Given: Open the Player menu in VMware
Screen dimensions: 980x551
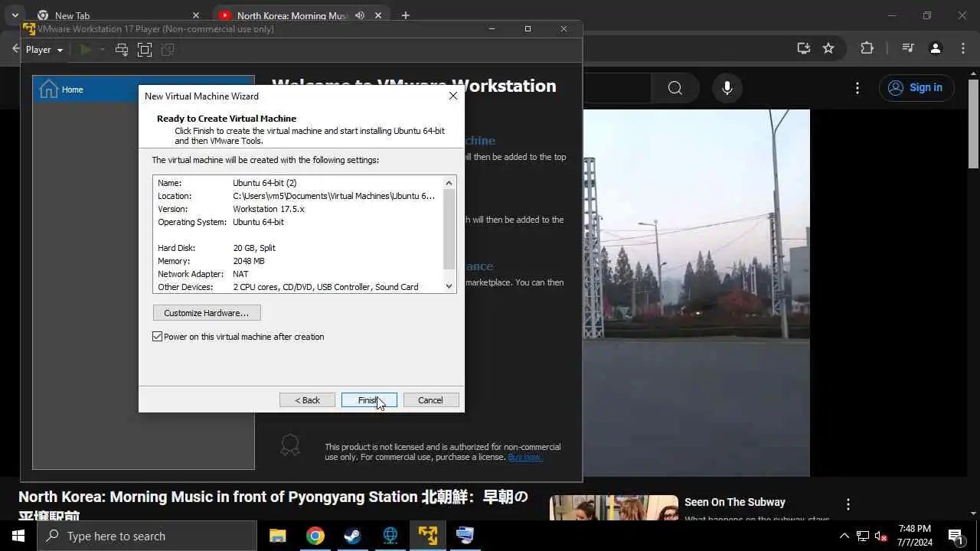Looking at the screenshot, I should (x=44, y=50).
